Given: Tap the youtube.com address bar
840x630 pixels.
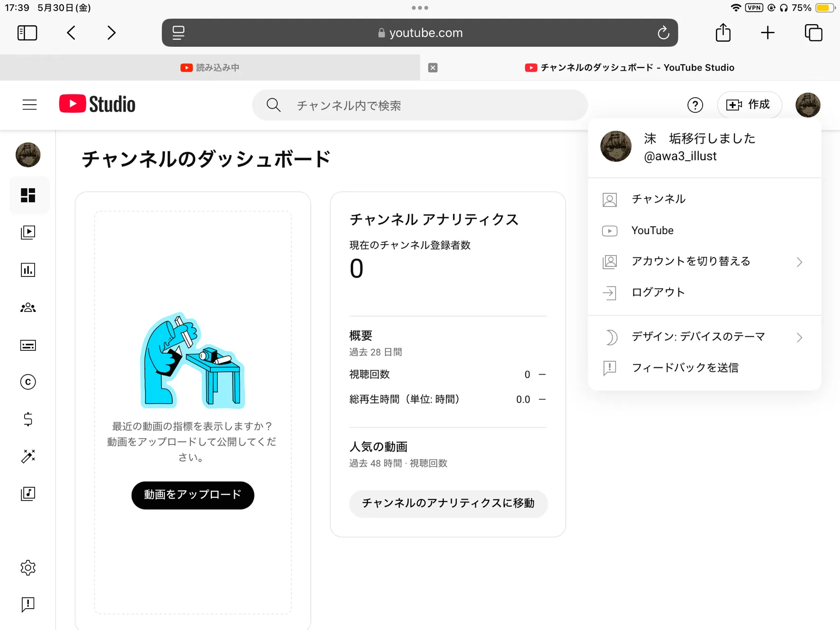Looking at the screenshot, I should pos(420,33).
